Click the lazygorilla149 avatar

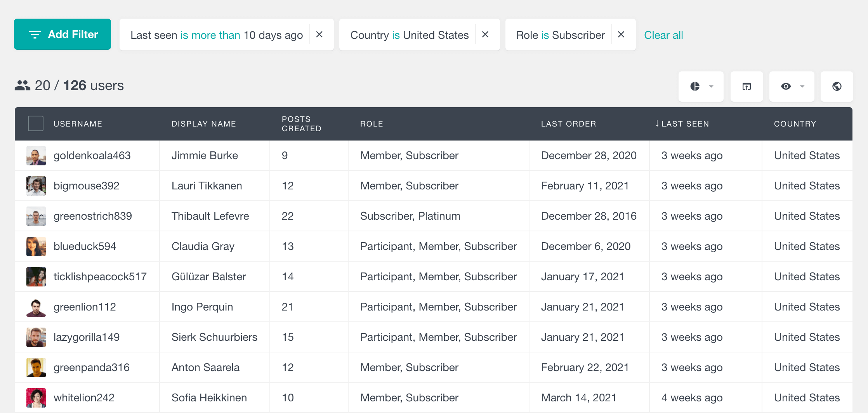[36, 337]
